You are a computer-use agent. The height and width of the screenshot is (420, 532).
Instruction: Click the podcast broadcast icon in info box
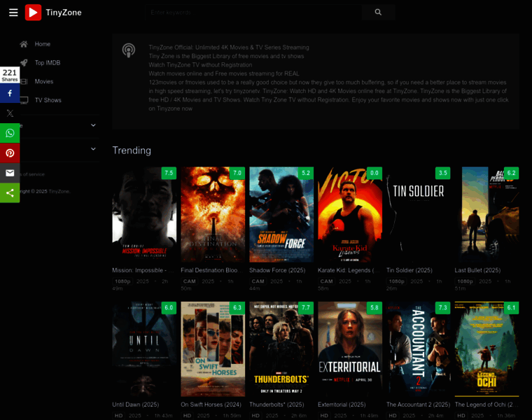[x=129, y=50]
